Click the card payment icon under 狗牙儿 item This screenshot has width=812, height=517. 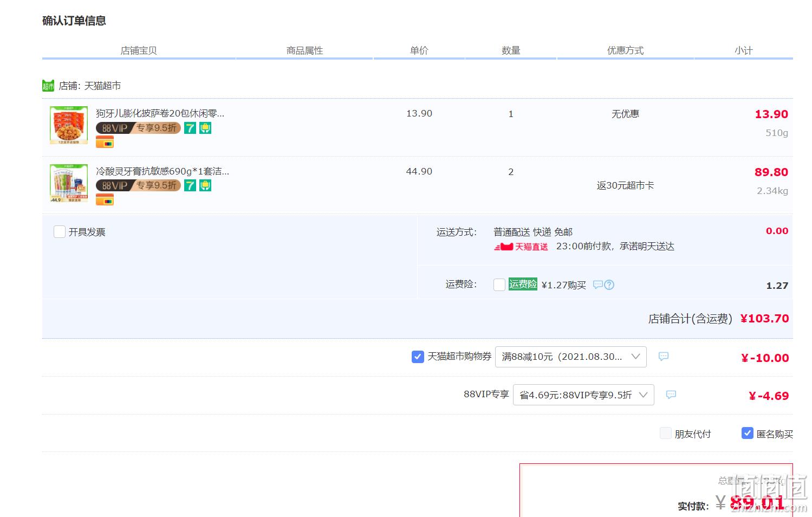105,142
